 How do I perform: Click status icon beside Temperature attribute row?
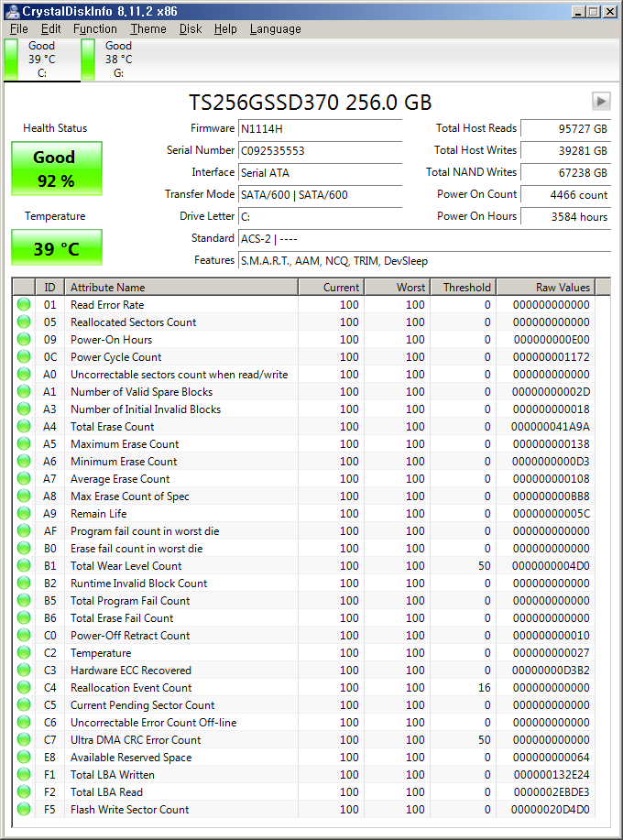click(23, 653)
